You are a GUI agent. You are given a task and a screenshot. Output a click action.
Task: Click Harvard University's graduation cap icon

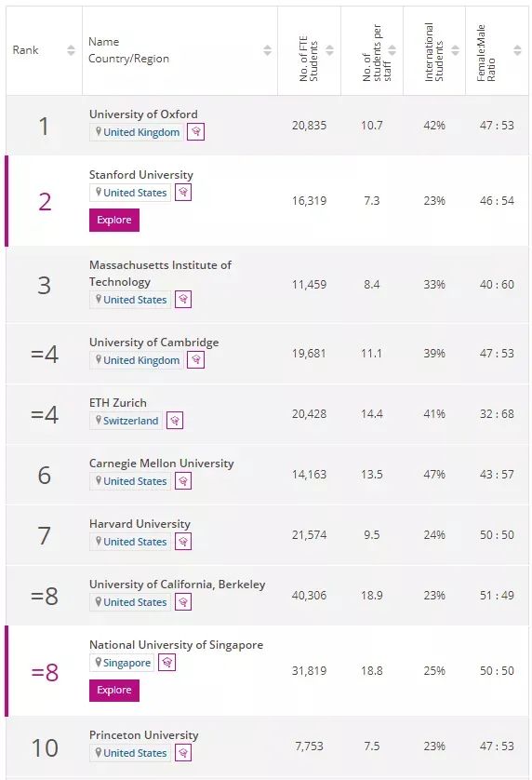pyautogui.click(x=183, y=541)
